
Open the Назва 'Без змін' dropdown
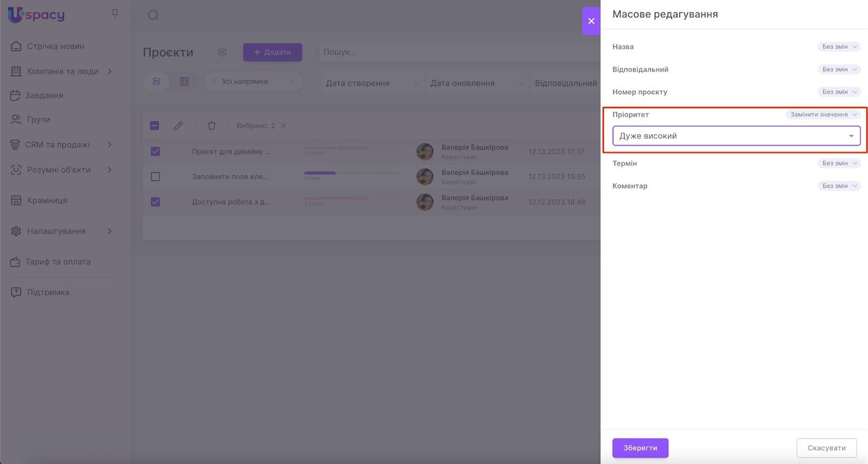coord(839,47)
